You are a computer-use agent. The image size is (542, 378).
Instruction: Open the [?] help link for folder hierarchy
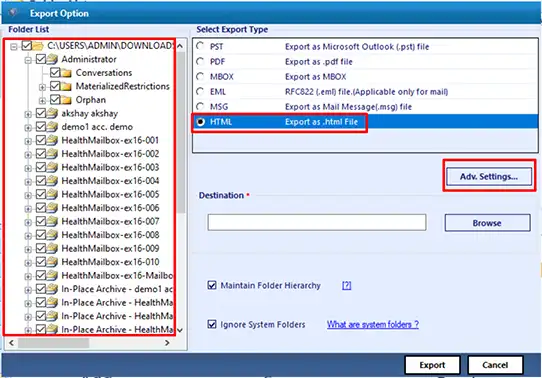[x=346, y=286]
